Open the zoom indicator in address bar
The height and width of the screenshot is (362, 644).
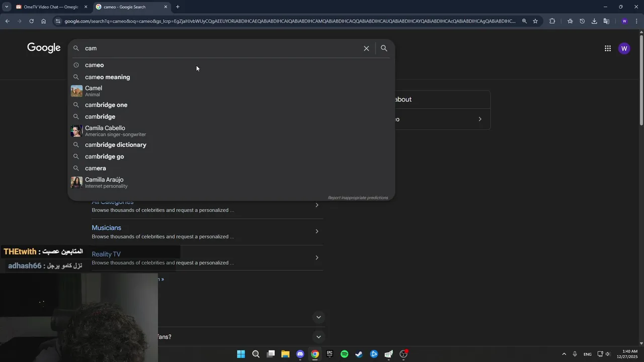pos(524,21)
